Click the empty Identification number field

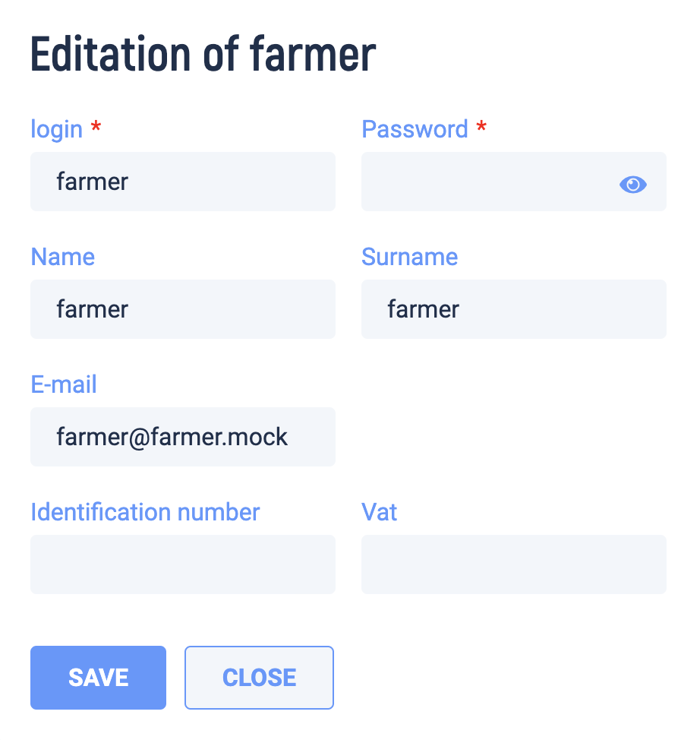(183, 564)
